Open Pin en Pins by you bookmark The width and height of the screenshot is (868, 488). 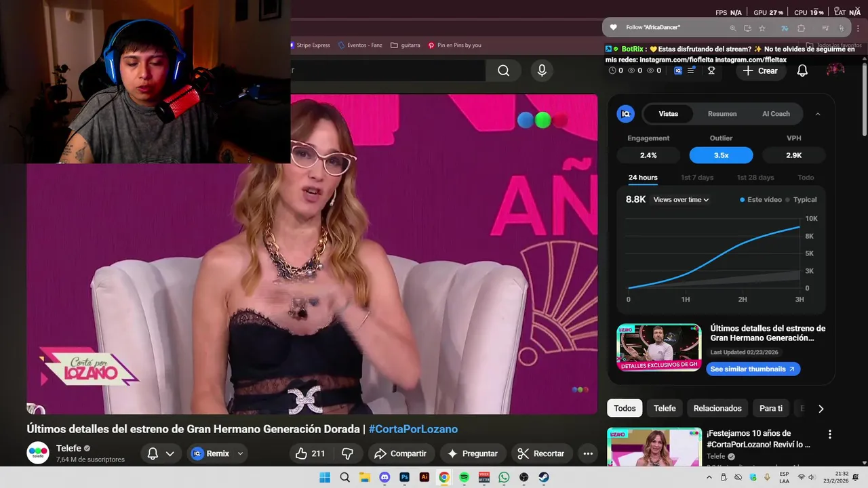pyautogui.click(x=454, y=45)
